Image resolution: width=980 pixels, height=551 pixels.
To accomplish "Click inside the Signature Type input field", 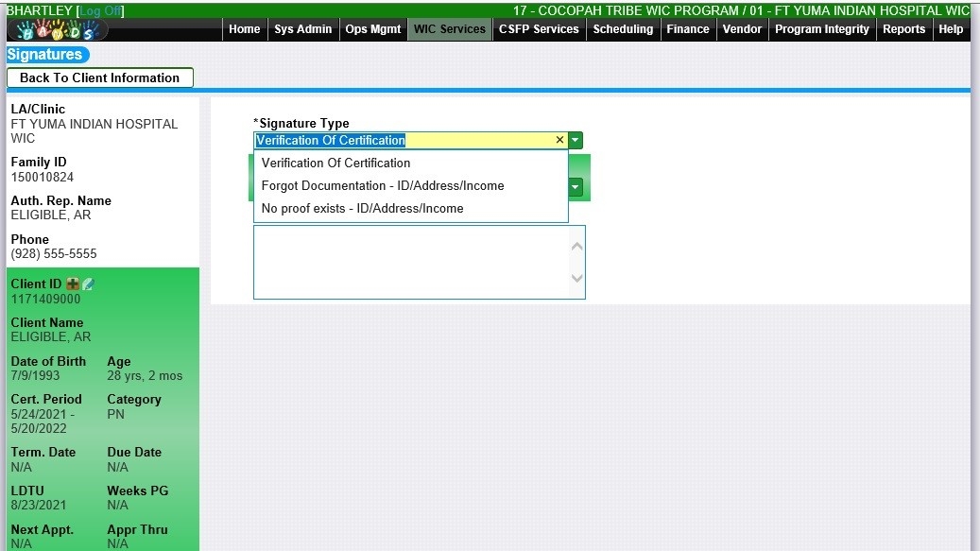I will coord(406,140).
